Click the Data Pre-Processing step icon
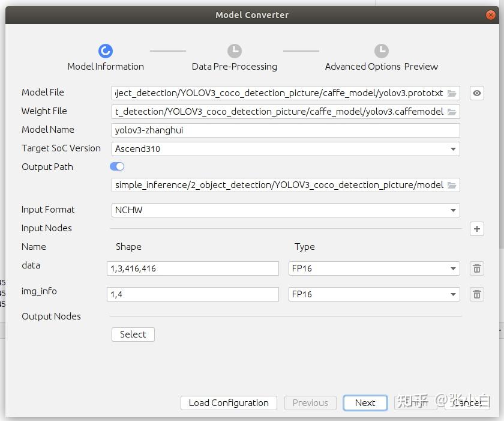Screen dimensions: 504x421 click(235, 51)
